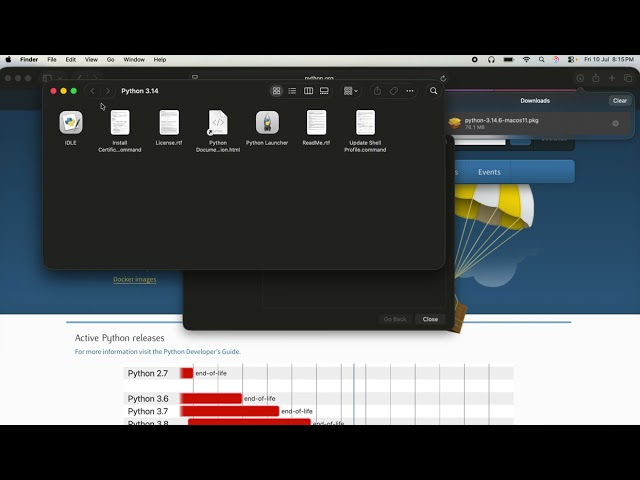
Task: Open the IDLE application icon
Action: pyautogui.click(x=71, y=122)
